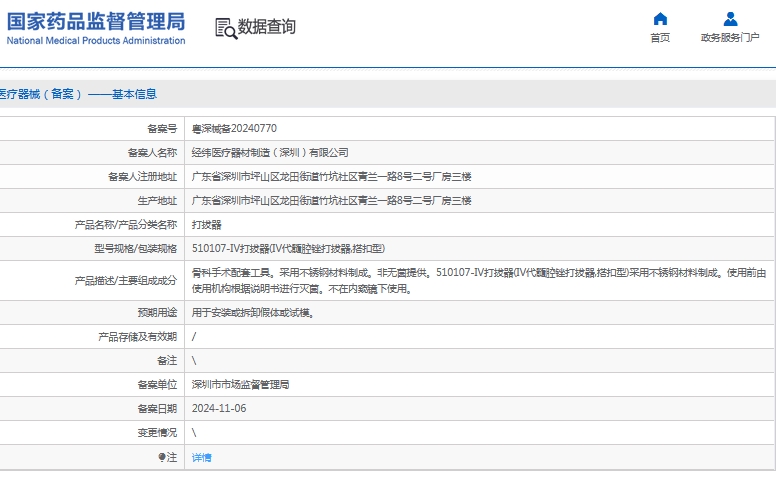Click the 型号规格 value 510107-IV打拔器
Image resolution: width=776 pixels, height=480 pixels.
click(289, 249)
